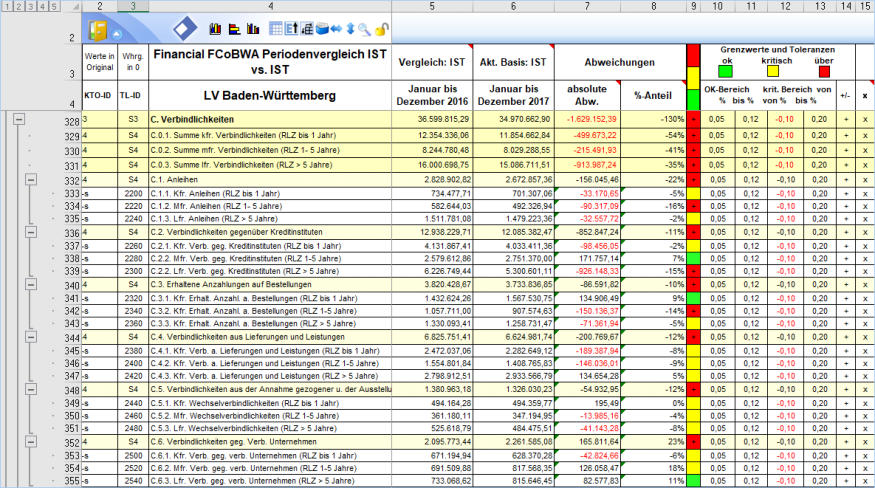Click the yellow padlock unlock icon
875x488 pixels.
382,30
